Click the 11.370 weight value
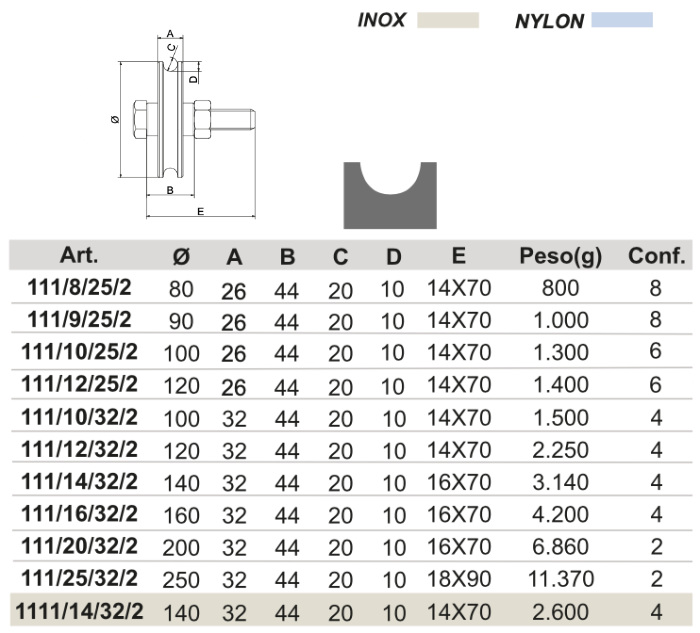This screenshot has height=633, width=700. click(x=561, y=579)
